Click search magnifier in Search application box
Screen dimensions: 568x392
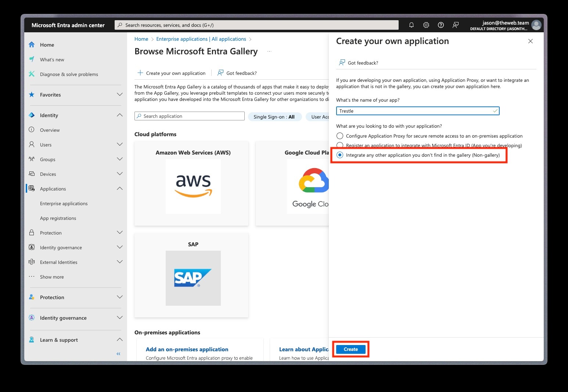click(139, 116)
